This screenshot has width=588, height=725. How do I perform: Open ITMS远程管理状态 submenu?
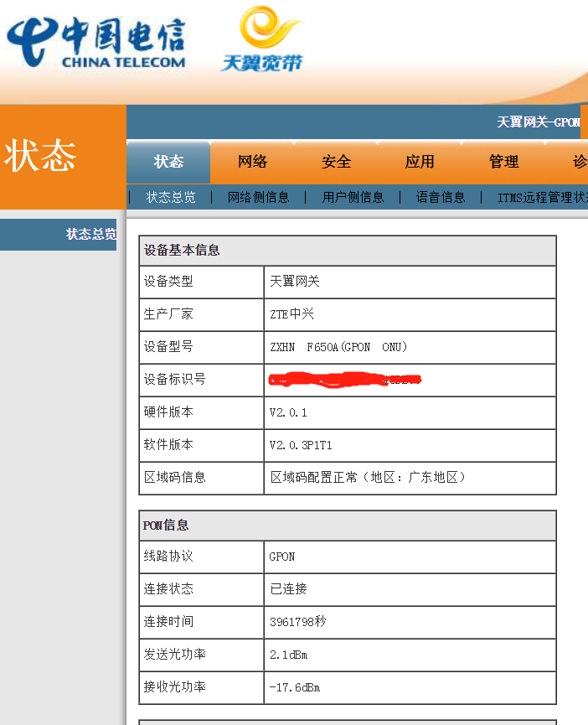point(542,198)
